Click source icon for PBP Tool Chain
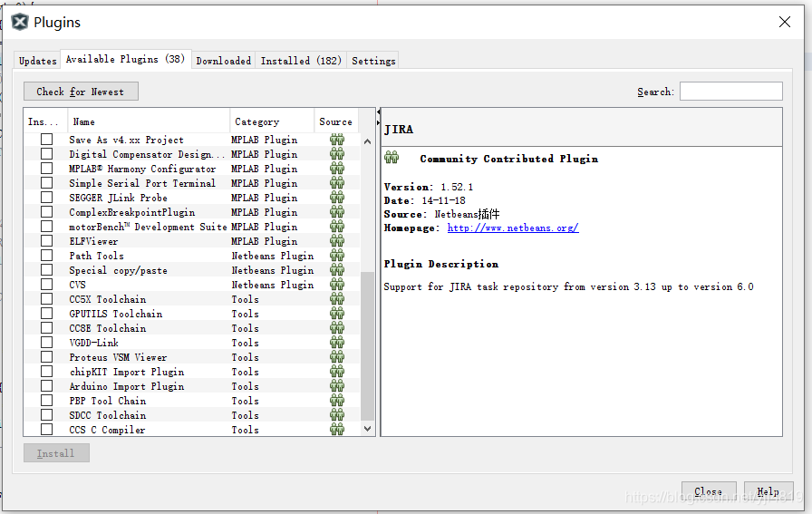The height and width of the screenshot is (514, 812). (337, 401)
